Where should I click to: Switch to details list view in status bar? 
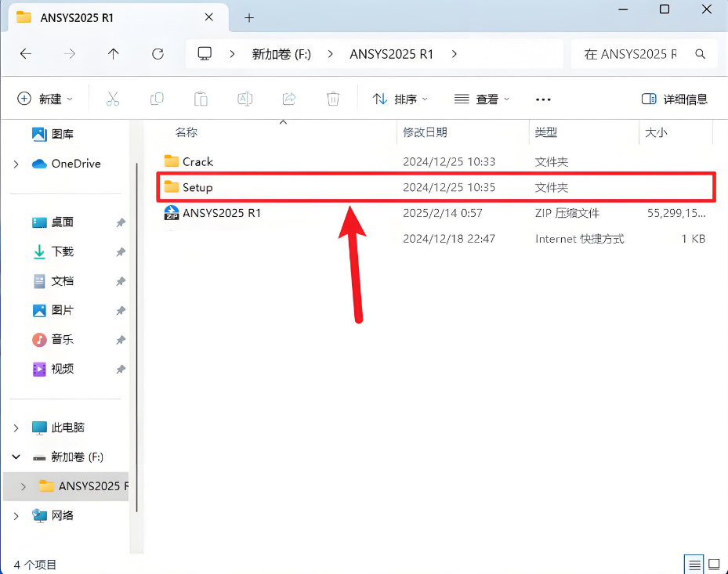click(694, 565)
